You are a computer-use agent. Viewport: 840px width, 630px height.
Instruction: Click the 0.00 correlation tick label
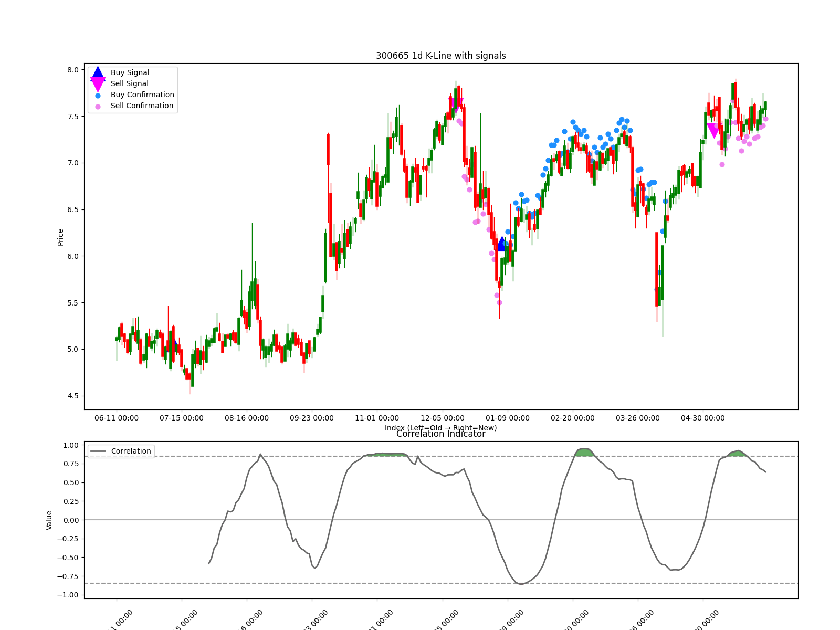coord(71,520)
